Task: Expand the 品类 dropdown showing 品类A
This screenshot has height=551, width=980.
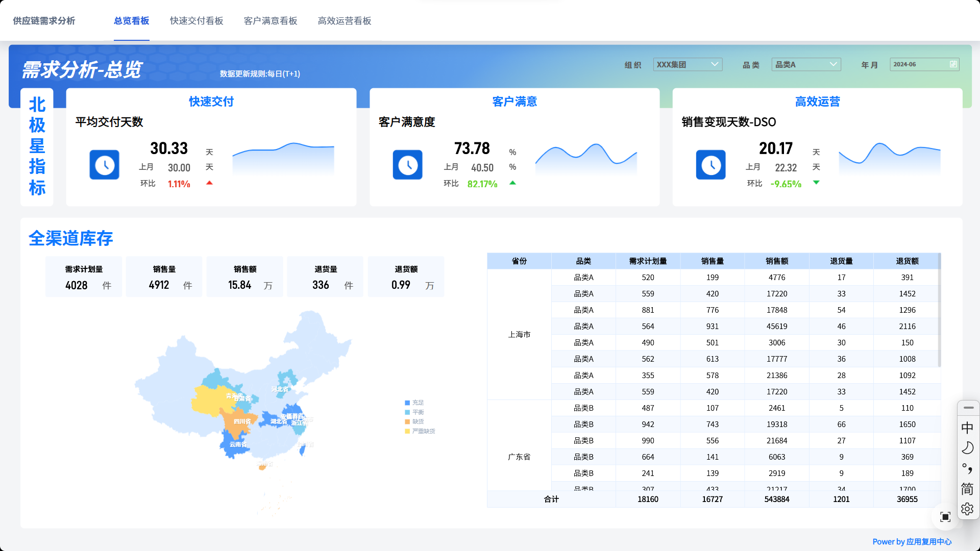Action: [x=806, y=64]
